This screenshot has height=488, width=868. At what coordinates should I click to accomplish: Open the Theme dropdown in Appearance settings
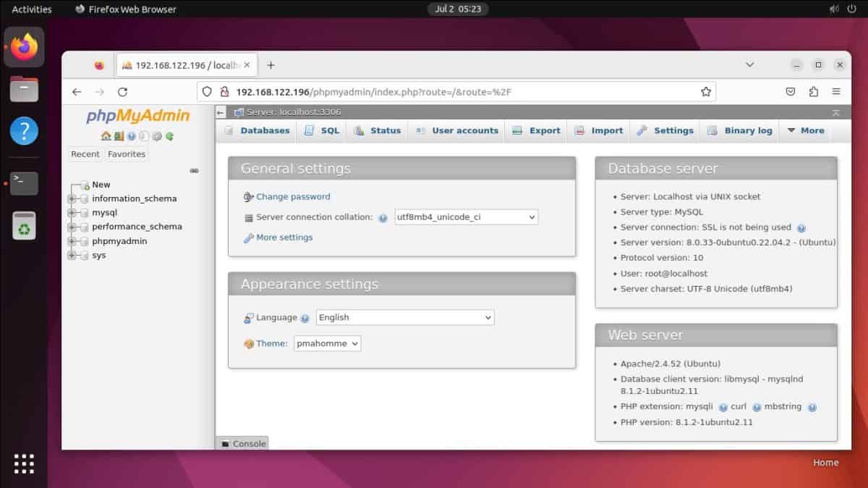[x=327, y=343]
